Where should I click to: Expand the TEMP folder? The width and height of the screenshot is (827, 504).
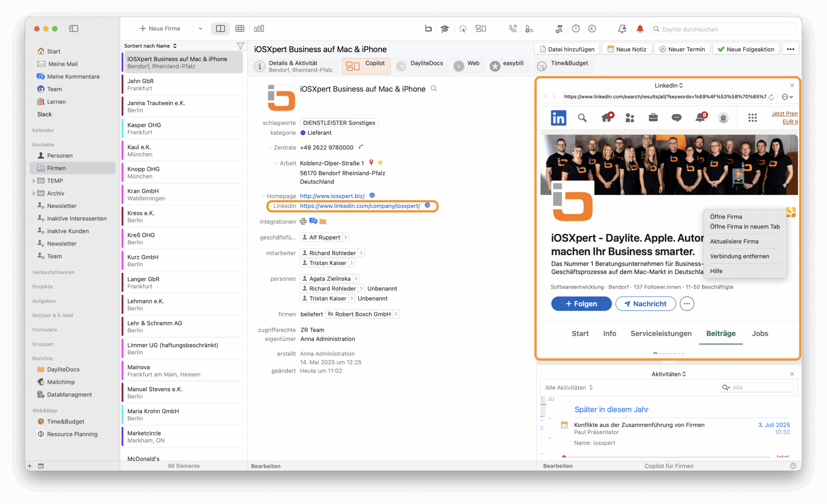33,181
